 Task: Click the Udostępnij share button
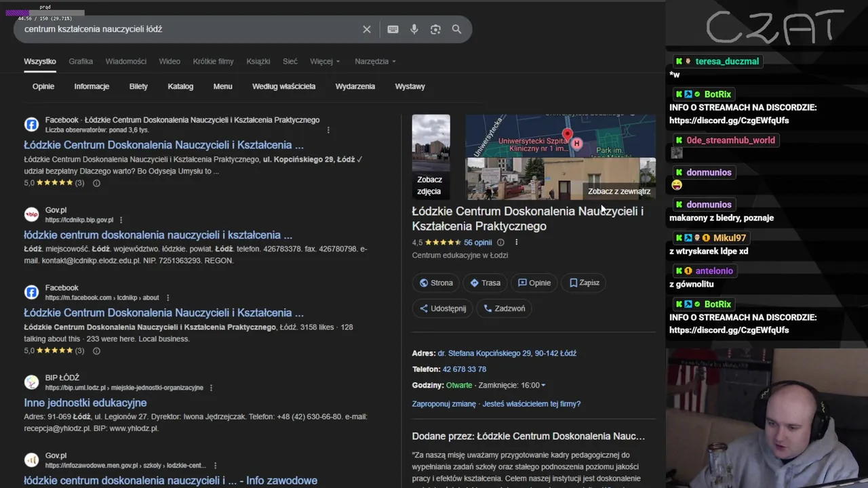coord(443,308)
